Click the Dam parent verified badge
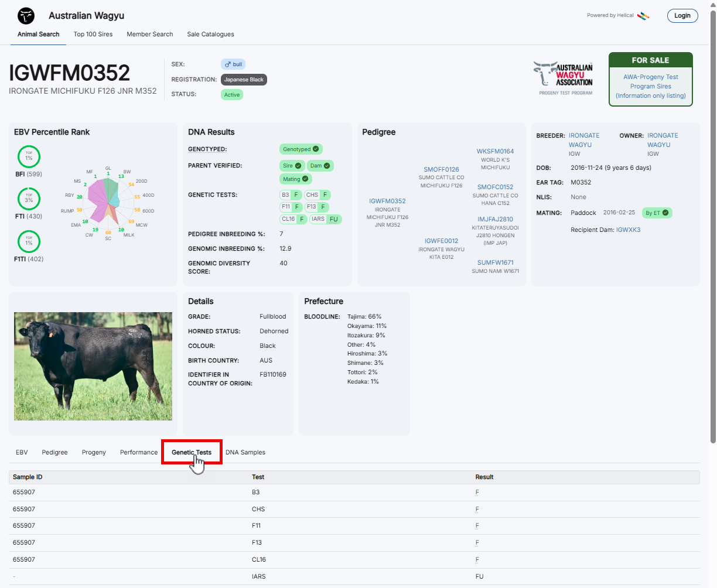This screenshot has width=717, height=588. coord(320,166)
